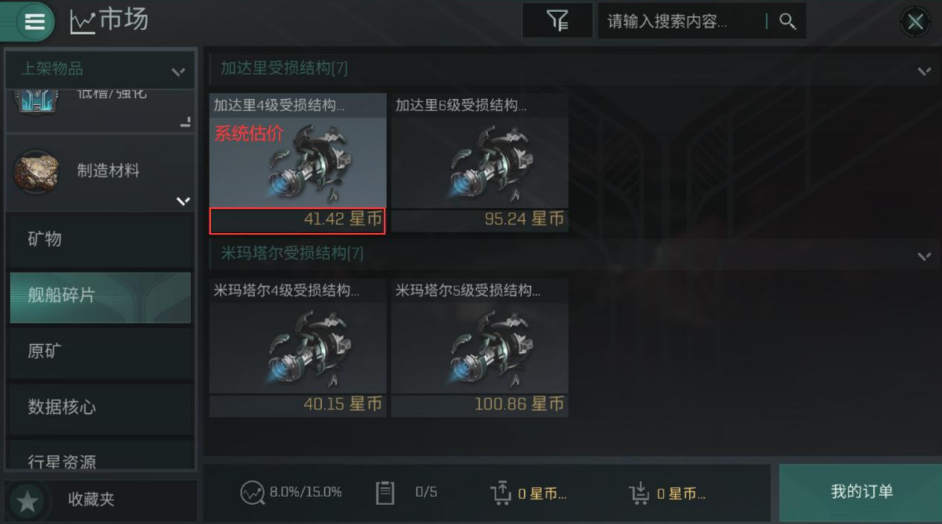Focus the search content input field

(x=683, y=22)
